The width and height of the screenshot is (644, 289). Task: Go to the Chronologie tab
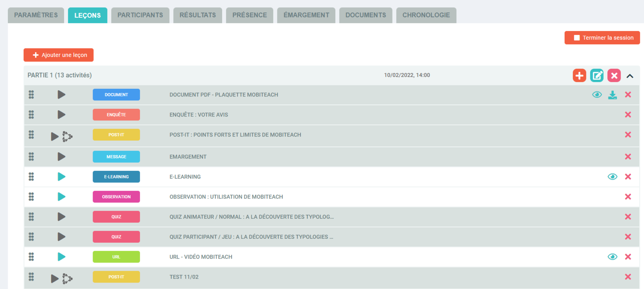(426, 15)
